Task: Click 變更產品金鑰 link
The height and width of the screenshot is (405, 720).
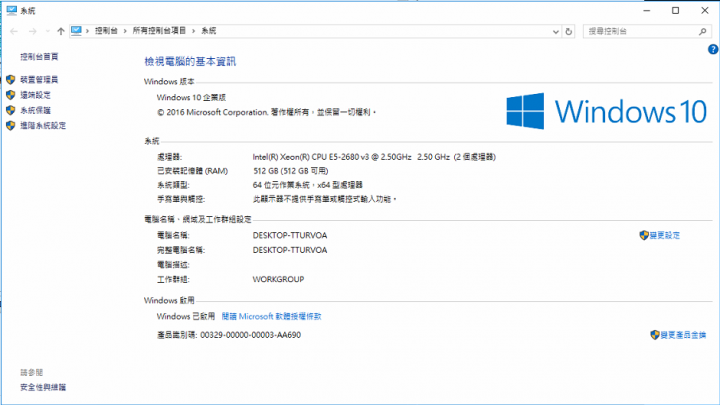Action: click(683, 335)
